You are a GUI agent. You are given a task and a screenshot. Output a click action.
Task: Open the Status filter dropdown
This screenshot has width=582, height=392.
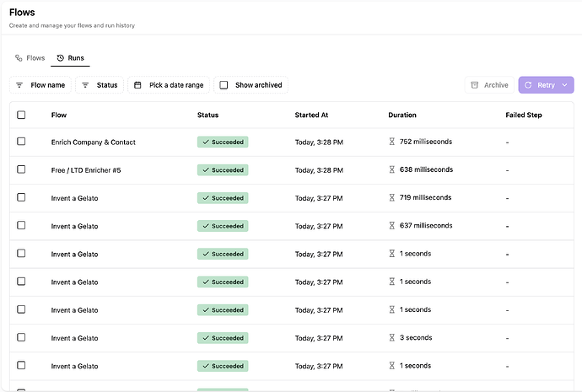[100, 85]
